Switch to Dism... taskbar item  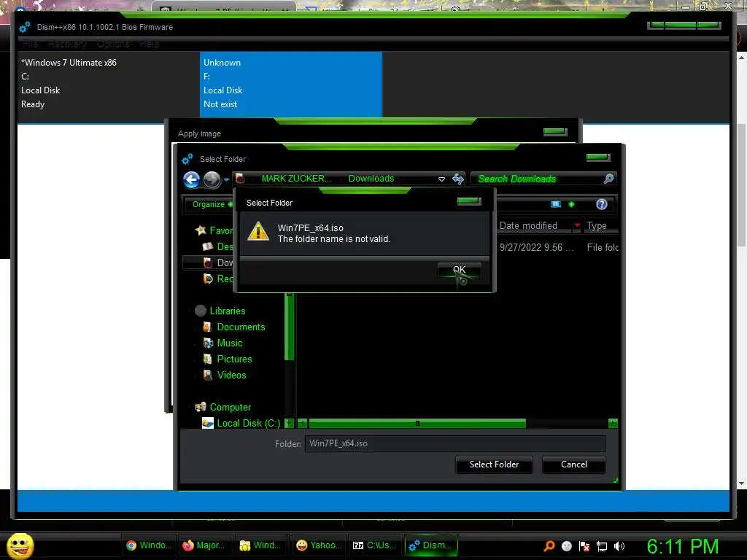[431, 545]
